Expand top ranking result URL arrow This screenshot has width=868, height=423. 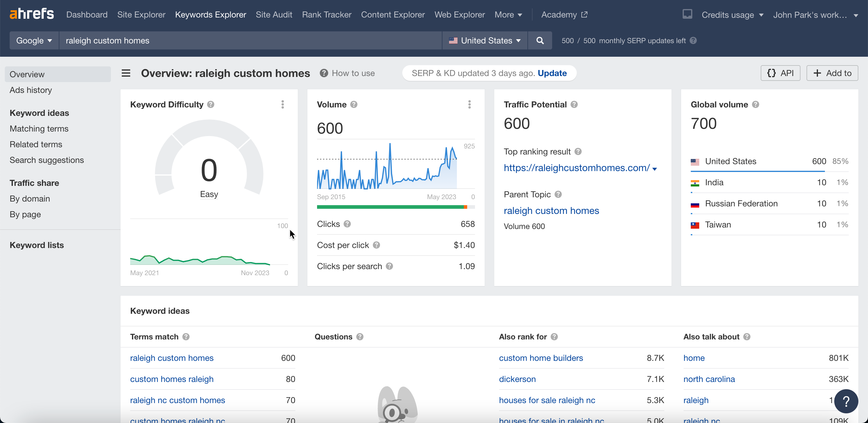tap(654, 169)
